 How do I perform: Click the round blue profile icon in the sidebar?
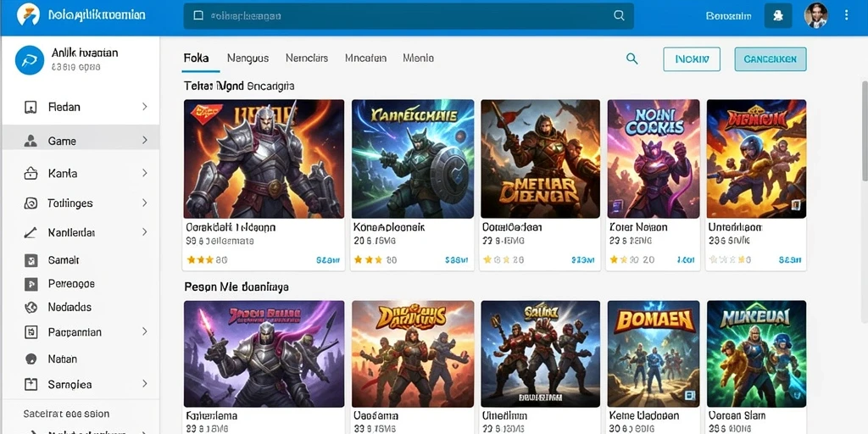pos(30,60)
